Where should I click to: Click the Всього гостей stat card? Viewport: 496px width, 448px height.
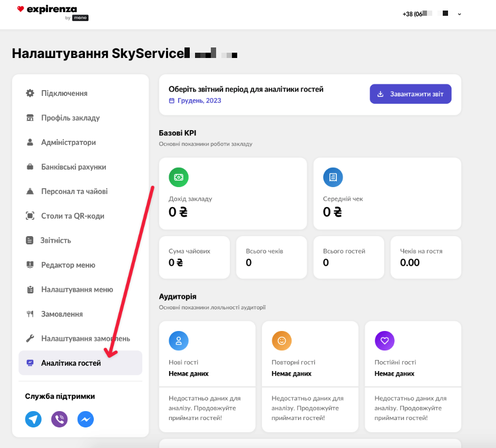(348, 257)
